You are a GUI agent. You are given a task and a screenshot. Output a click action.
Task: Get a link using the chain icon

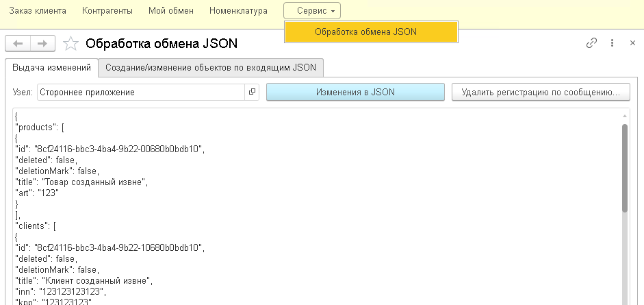pos(592,43)
